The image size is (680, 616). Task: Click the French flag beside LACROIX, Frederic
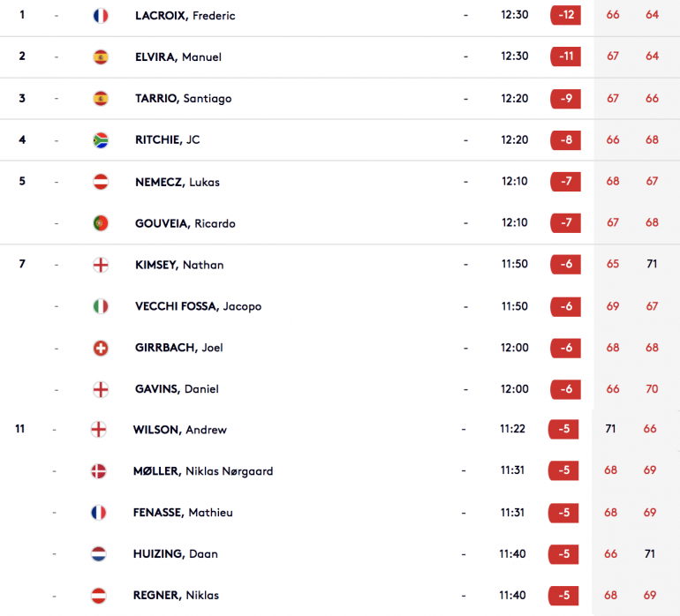[101, 16]
